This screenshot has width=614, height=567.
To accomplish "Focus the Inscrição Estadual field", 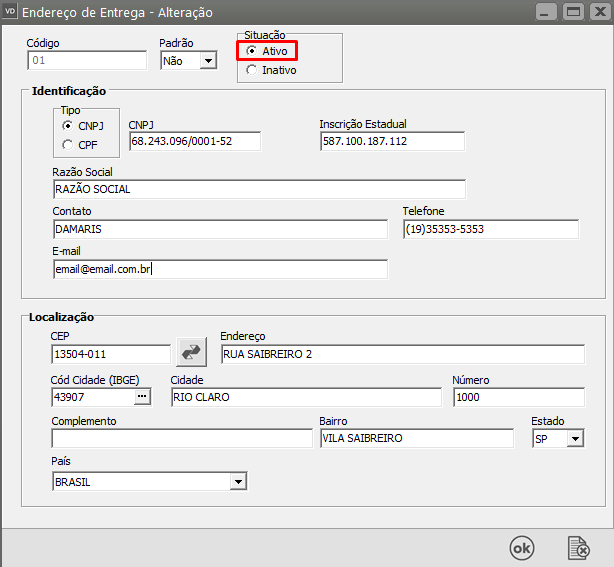I will point(391,142).
